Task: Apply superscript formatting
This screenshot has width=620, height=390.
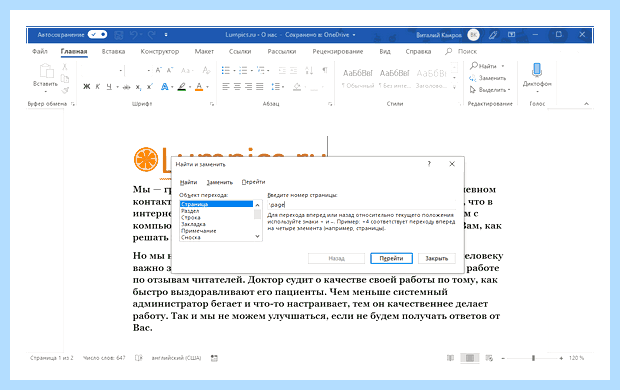Action: tap(149, 87)
